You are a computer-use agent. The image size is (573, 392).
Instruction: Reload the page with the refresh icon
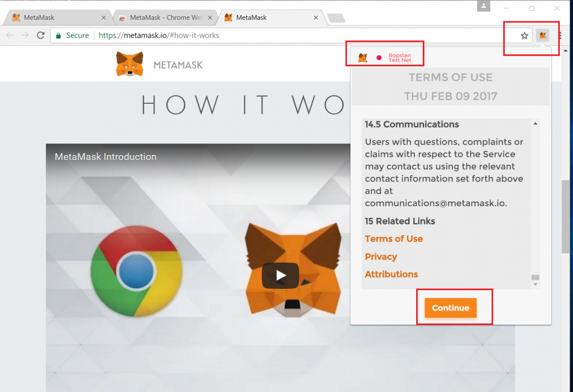[x=40, y=36]
